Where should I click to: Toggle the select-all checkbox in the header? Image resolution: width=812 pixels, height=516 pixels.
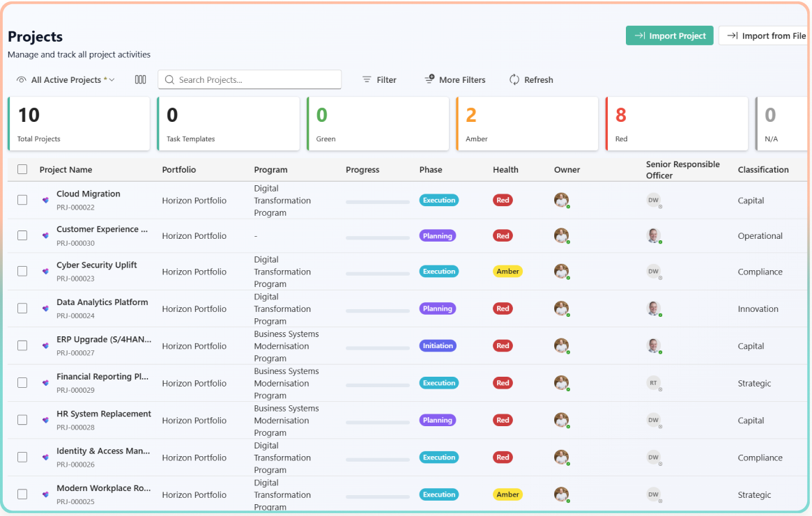(22, 169)
